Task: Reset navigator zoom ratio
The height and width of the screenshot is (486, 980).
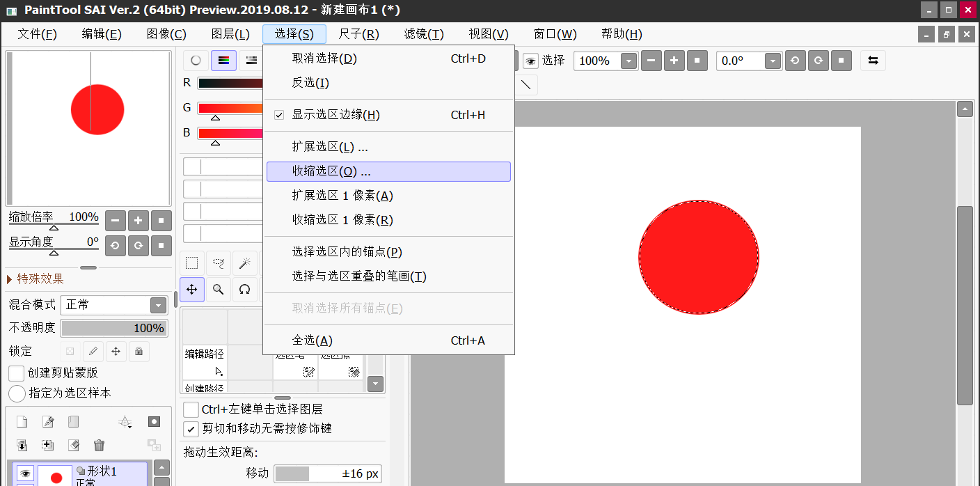Action: (x=161, y=221)
